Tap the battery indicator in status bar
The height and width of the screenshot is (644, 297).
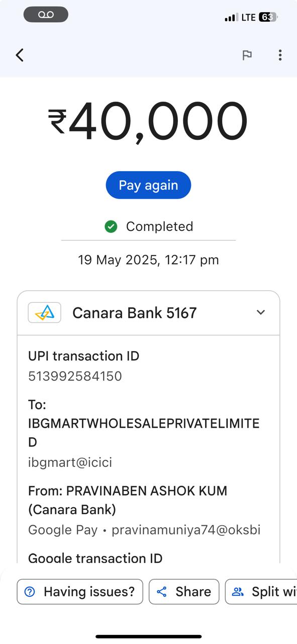268,17
